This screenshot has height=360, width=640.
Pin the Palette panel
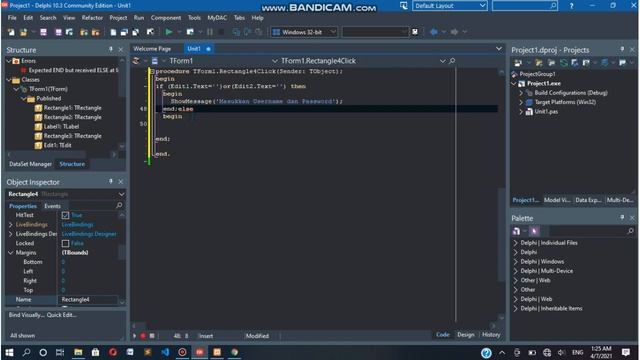[x=622, y=218]
